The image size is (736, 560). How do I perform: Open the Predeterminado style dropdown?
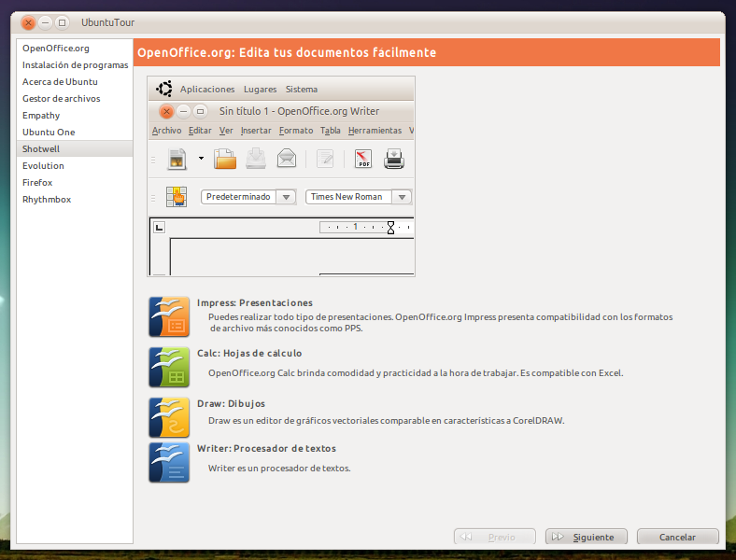pyautogui.click(x=285, y=197)
